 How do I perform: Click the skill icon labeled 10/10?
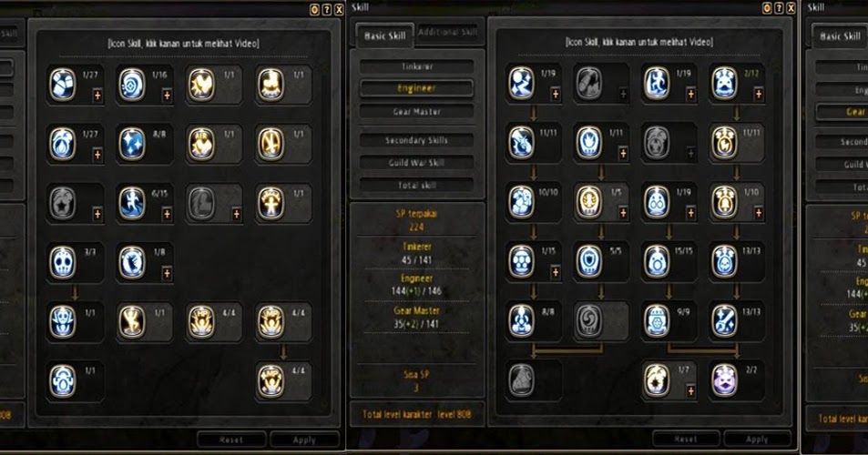click(522, 201)
